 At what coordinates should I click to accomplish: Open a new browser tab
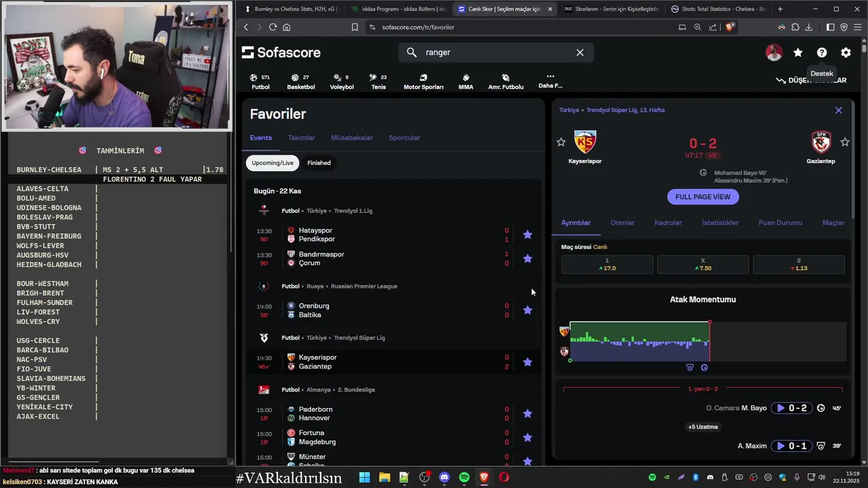point(781,9)
